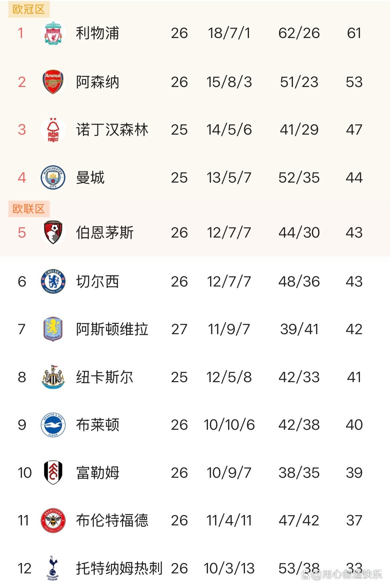Click the Liverpool club crest

click(x=53, y=33)
